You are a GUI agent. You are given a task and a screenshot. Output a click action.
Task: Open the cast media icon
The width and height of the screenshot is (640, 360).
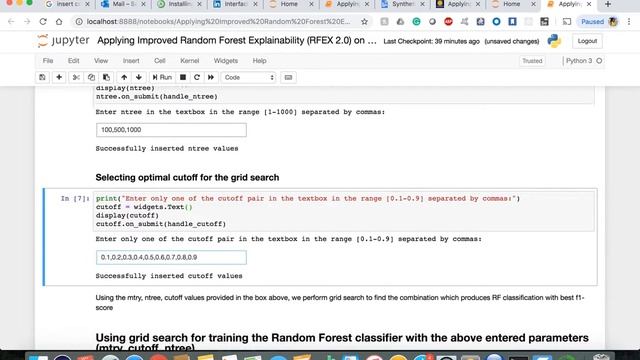coord(567,22)
